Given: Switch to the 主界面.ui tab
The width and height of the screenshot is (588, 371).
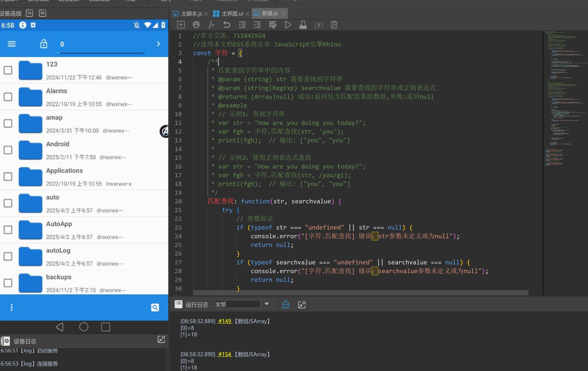Looking at the screenshot, I should pyautogui.click(x=232, y=14).
